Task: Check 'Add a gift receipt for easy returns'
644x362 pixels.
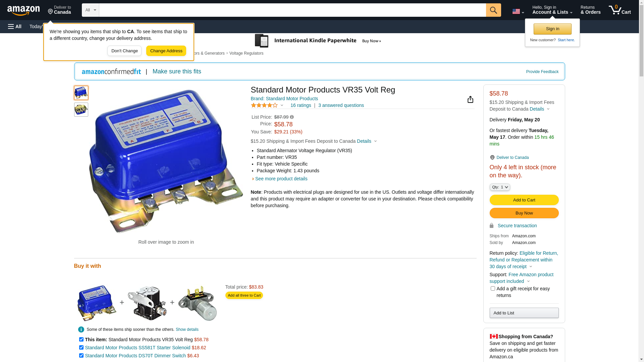Action: (493, 288)
